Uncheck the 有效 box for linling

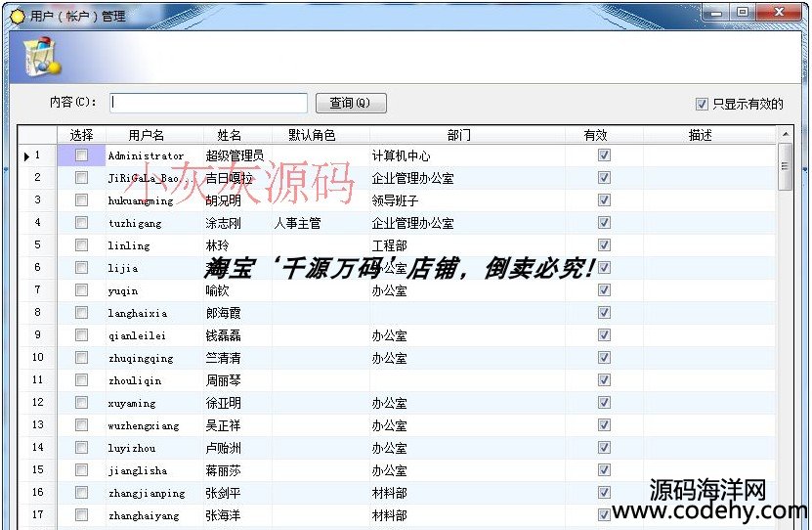pyautogui.click(x=604, y=245)
